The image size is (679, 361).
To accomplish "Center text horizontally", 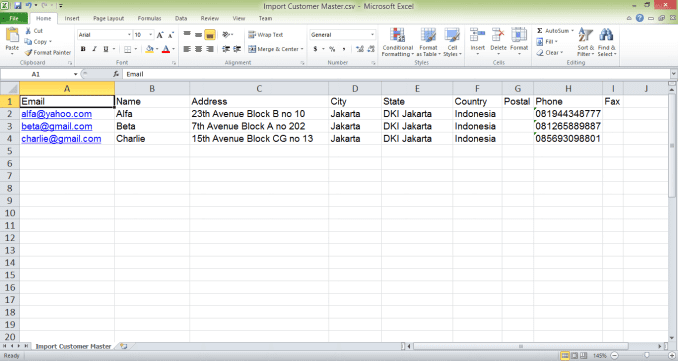I will pos(198,49).
